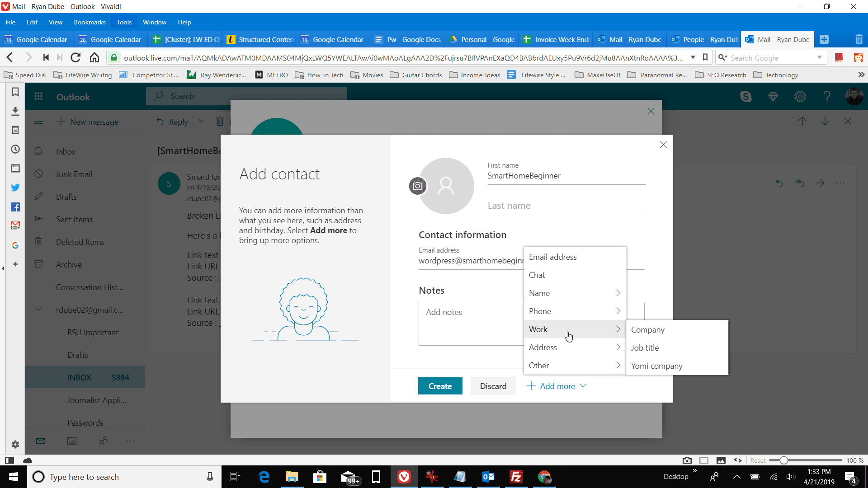Image resolution: width=868 pixels, height=488 pixels.
Task: Select Job title from Work submenu
Action: (645, 347)
